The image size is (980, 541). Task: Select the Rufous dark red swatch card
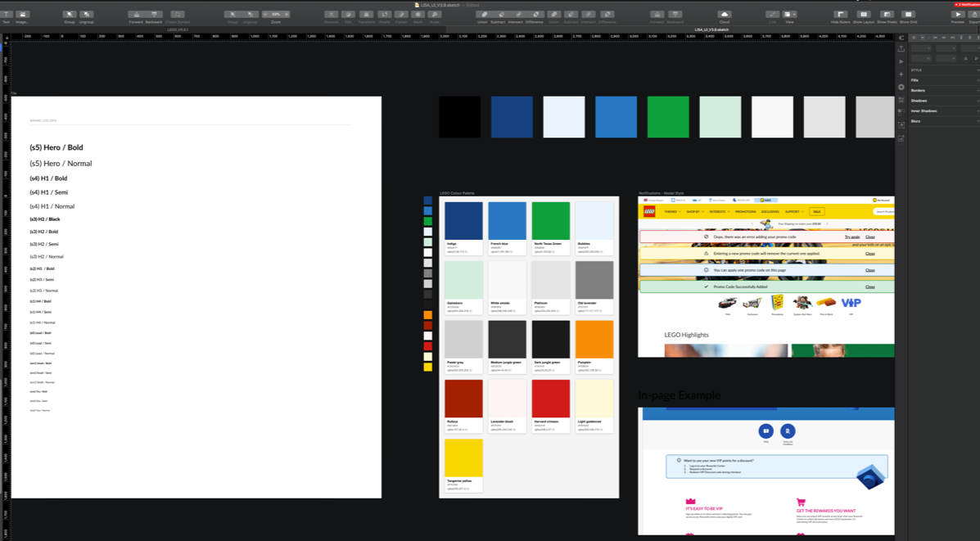point(463,406)
